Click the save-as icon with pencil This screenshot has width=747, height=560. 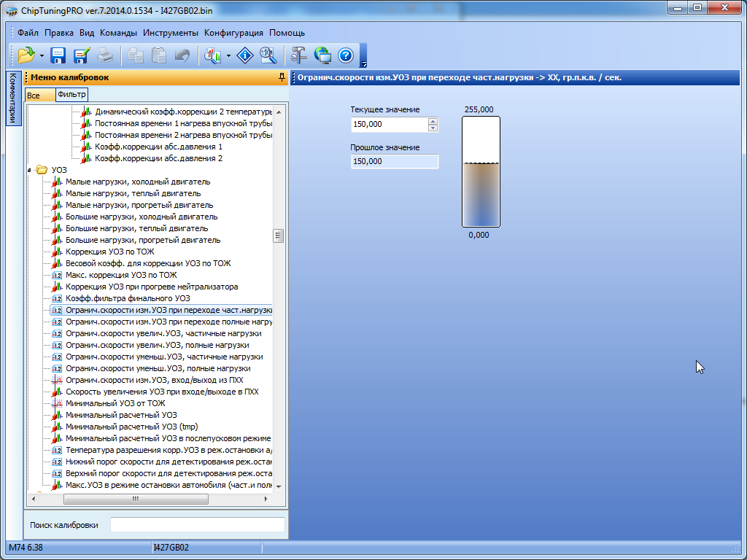pyautogui.click(x=81, y=55)
